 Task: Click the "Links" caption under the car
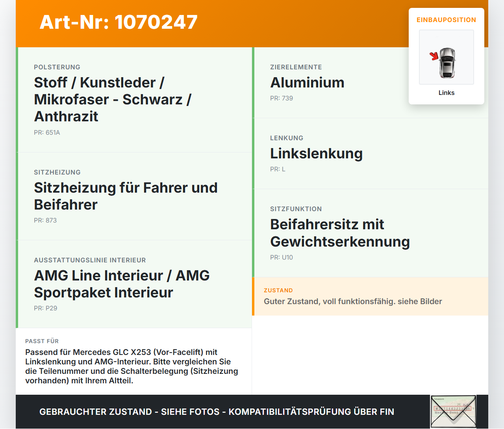(x=447, y=93)
